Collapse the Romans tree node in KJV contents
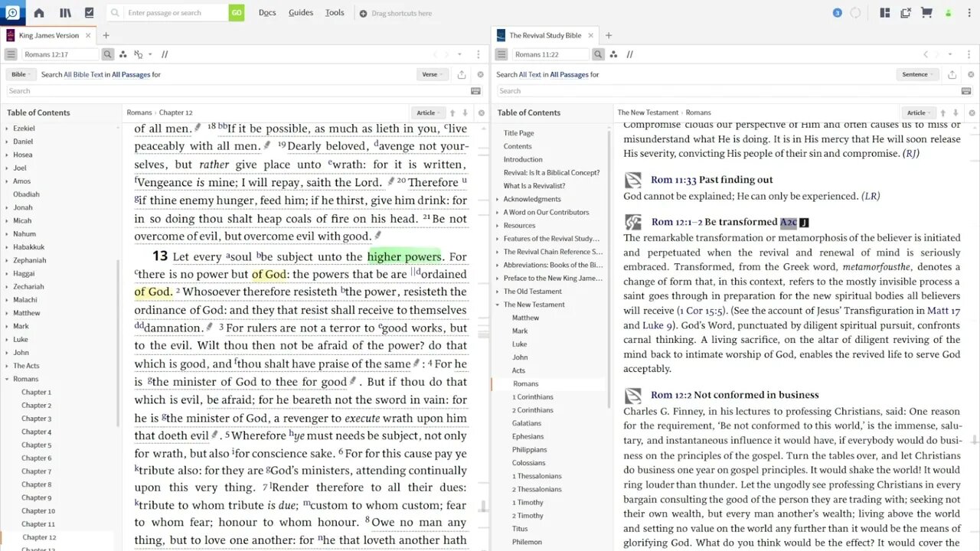Screen dimensions: 980x551 [7, 379]
